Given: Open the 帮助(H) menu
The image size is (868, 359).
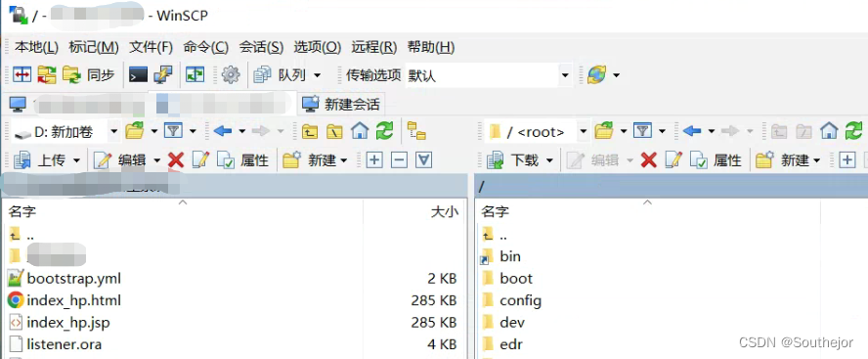Looking at the screenshot, I should coord(431,48).
